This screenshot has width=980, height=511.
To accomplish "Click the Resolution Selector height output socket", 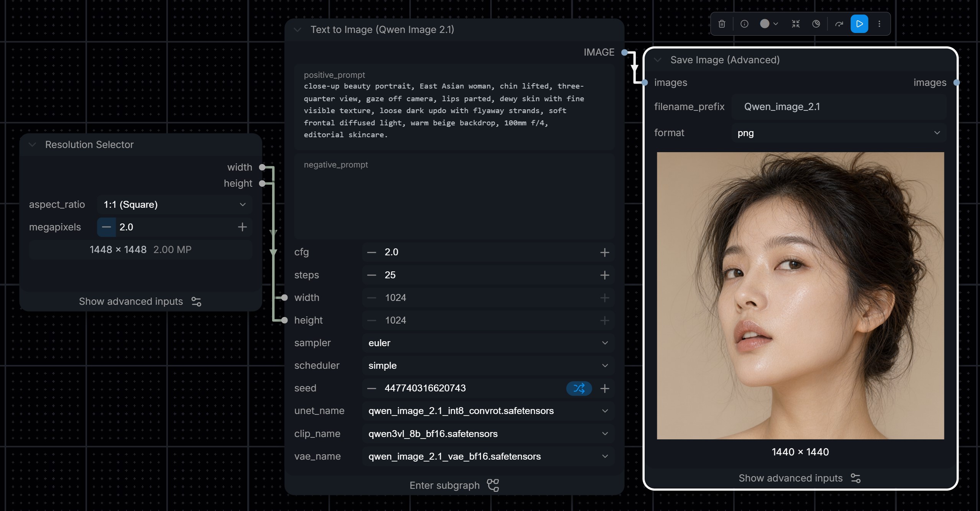I will tap(262, 183).
